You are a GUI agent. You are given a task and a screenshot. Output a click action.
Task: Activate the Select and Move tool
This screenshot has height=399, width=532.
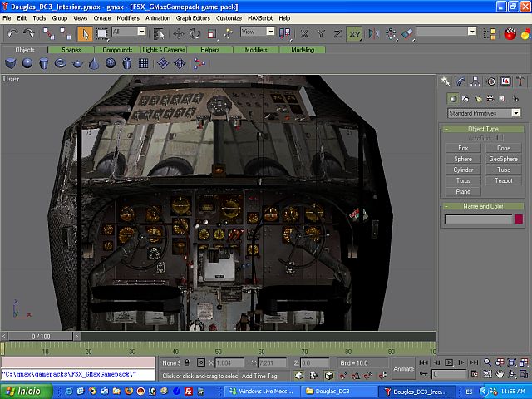click(x=178, y=33)
